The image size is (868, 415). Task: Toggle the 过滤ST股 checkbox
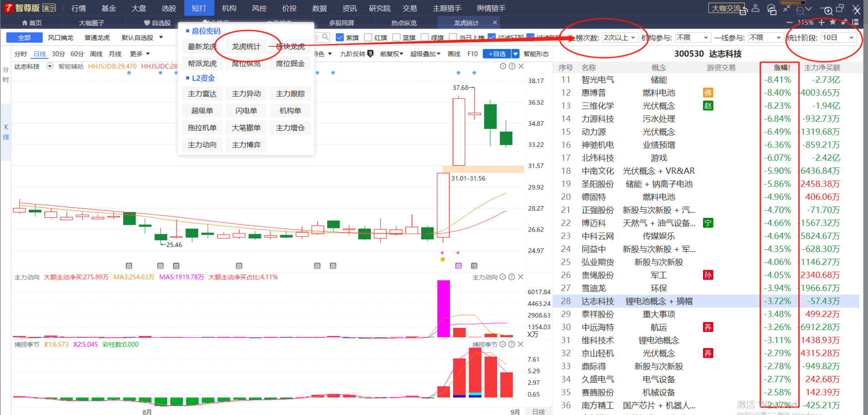point(492,37)
